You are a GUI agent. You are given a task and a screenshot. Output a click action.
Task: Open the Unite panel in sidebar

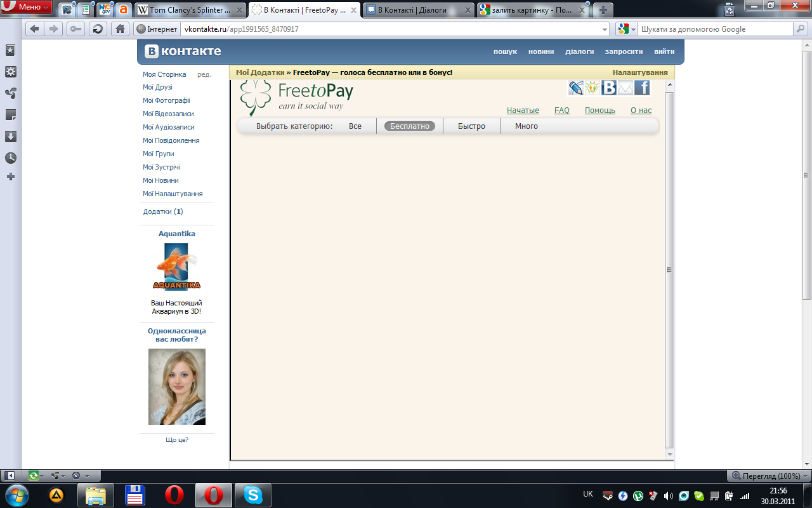click(x=10, y=93)
